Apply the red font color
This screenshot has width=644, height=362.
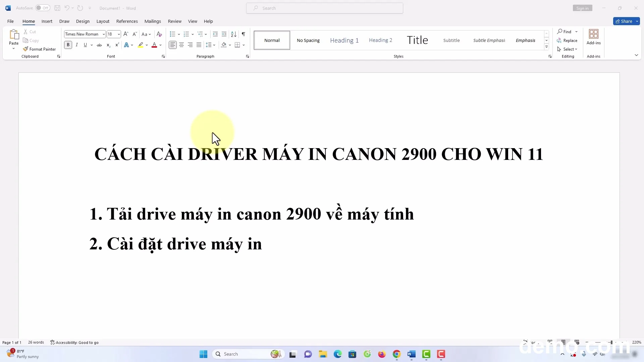pos(154,45)
